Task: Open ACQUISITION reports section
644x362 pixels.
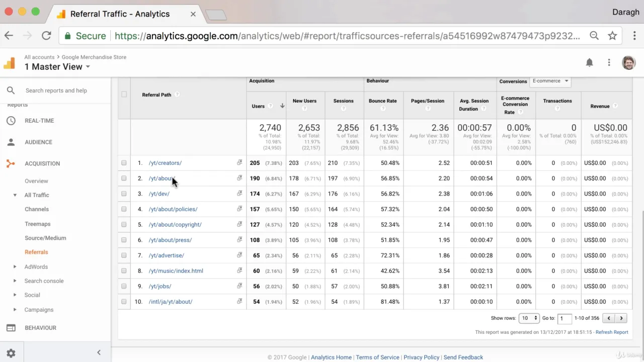Action: point(42,163)
